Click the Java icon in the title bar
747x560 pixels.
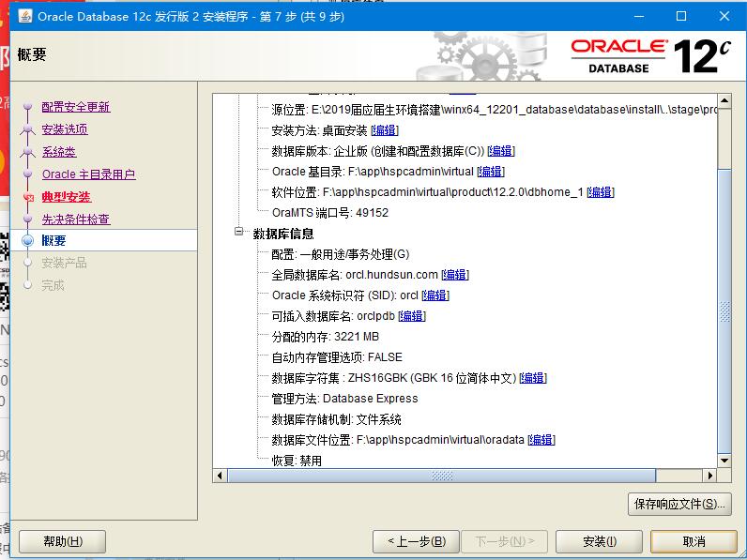(24, 16)
